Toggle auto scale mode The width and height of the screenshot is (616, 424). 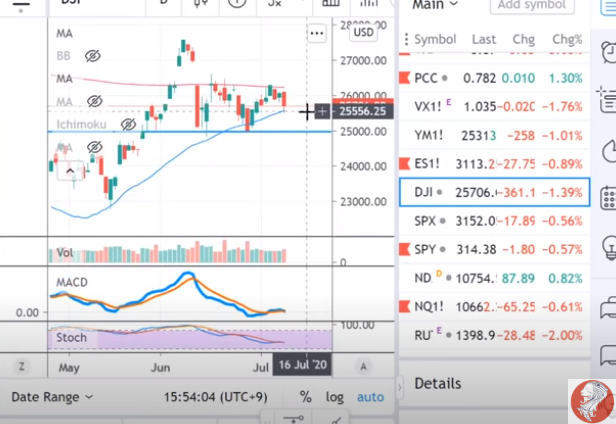370,397
